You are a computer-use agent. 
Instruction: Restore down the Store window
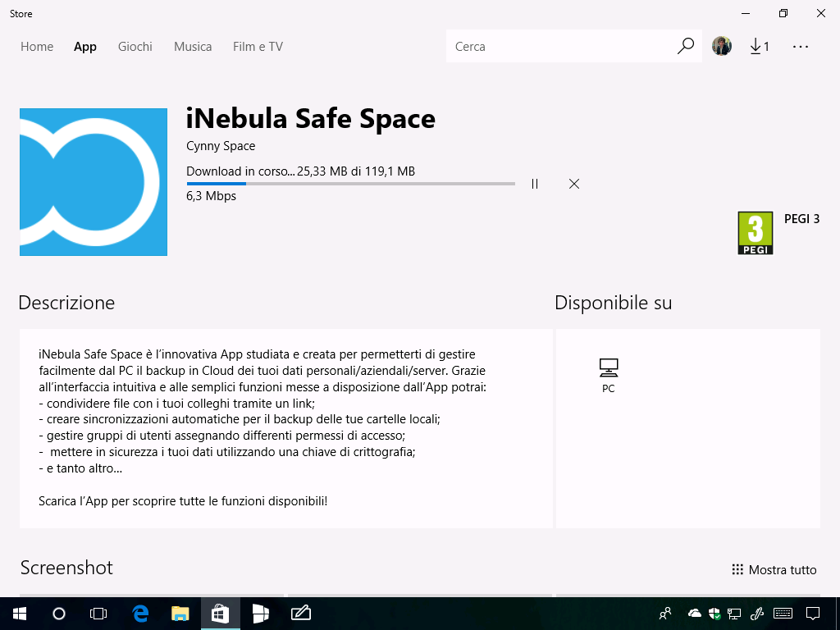point(783,13)
